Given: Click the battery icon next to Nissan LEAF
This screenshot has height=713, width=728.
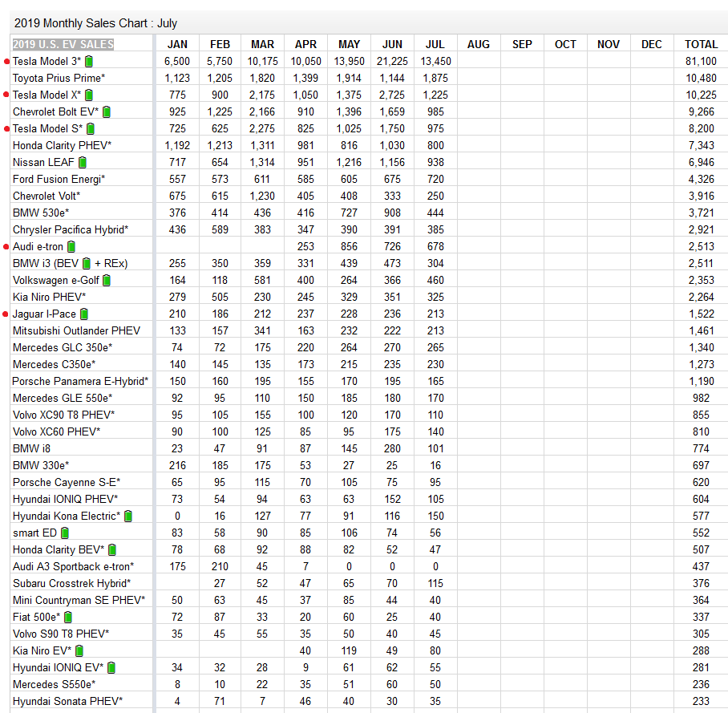Looking at the screenshot, I should 83,163.
